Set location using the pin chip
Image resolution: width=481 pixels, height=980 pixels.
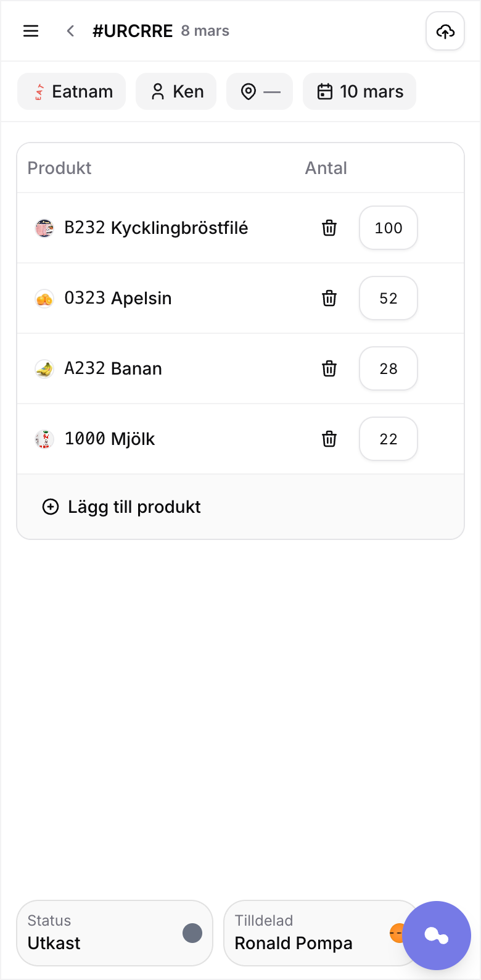tap(260, 91)
